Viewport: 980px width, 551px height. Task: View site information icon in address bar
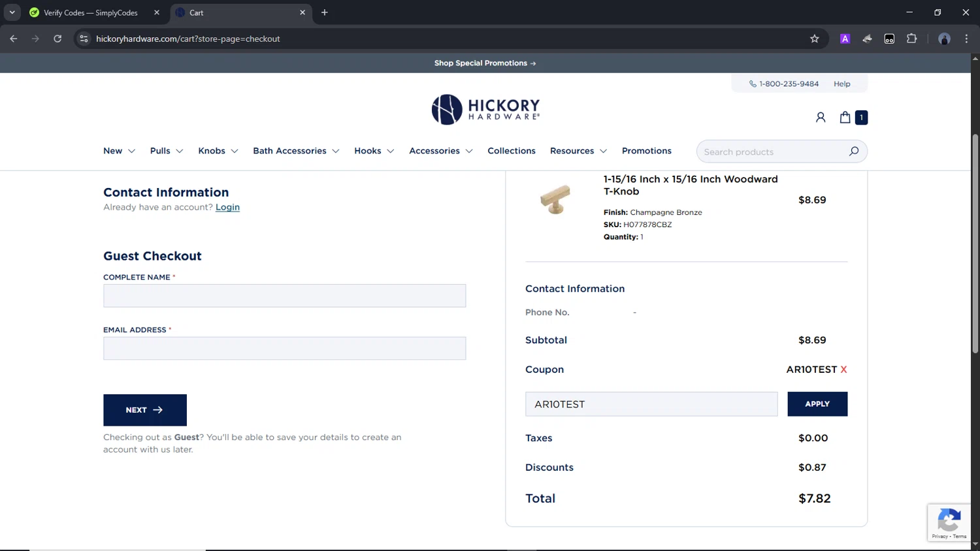tap(84, 39)
